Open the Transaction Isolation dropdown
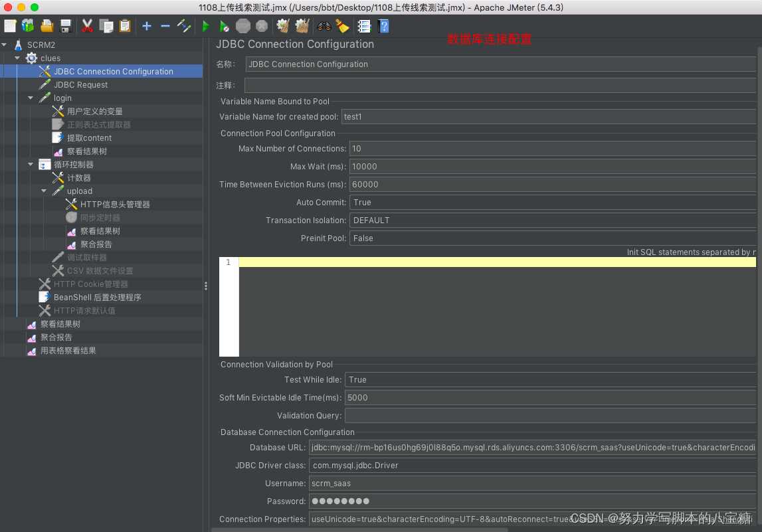 553,220
